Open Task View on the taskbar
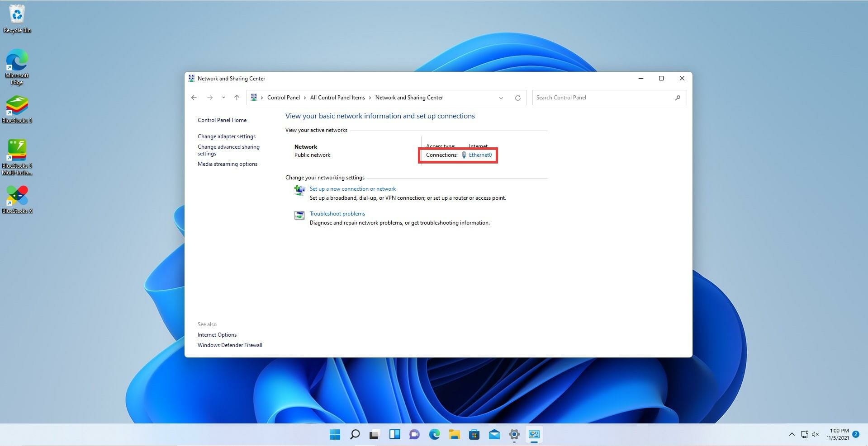Image resolution: width=868 pixels, height=446 pixels. coord(374,435)
